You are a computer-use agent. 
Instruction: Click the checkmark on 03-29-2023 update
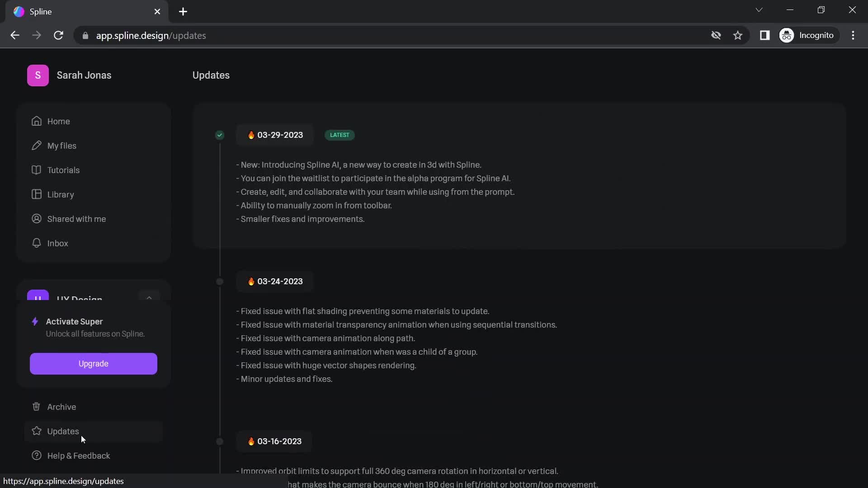tap(220, 135)
